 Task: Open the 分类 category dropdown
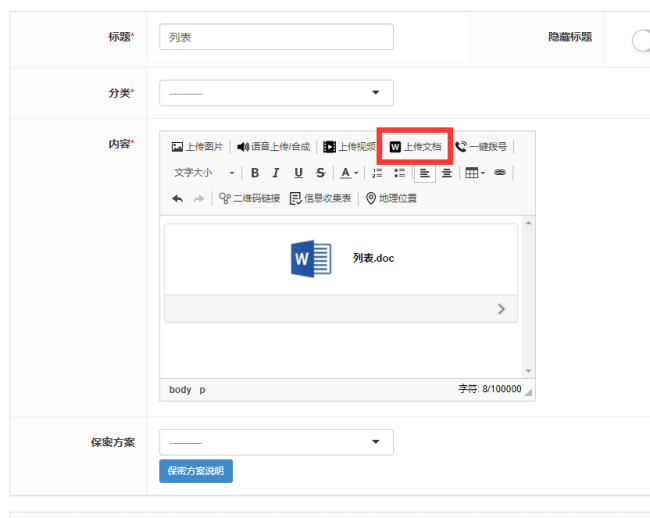pyautogui.click(x=276, y=93)
